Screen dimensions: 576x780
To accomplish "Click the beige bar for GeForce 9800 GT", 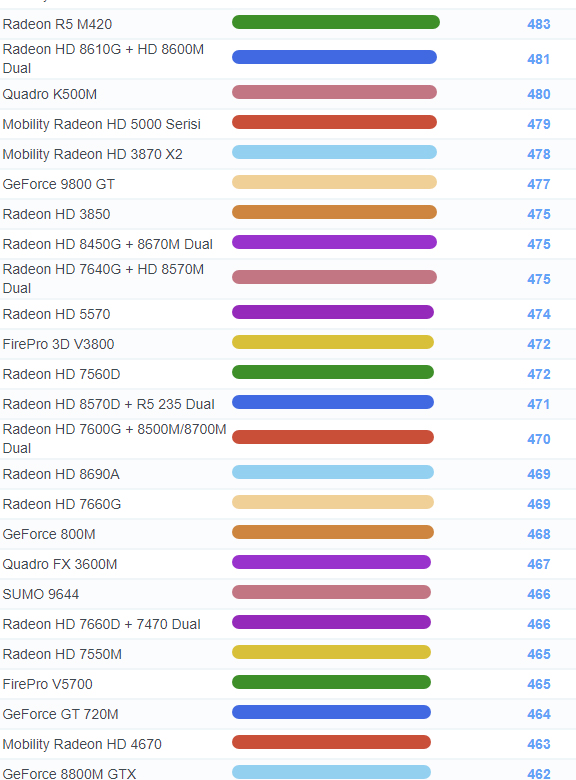I will [x=334, y=182].
